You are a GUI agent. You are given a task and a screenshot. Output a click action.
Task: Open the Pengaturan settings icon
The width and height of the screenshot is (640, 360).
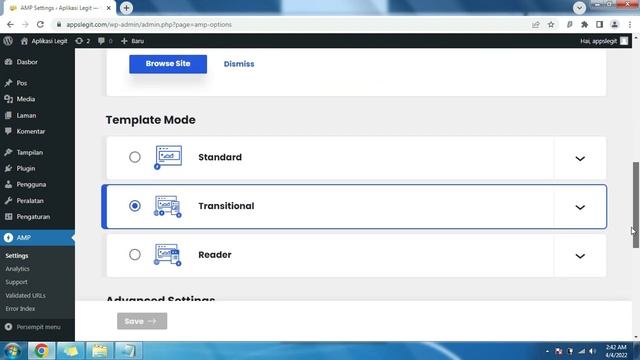(8, 217)
